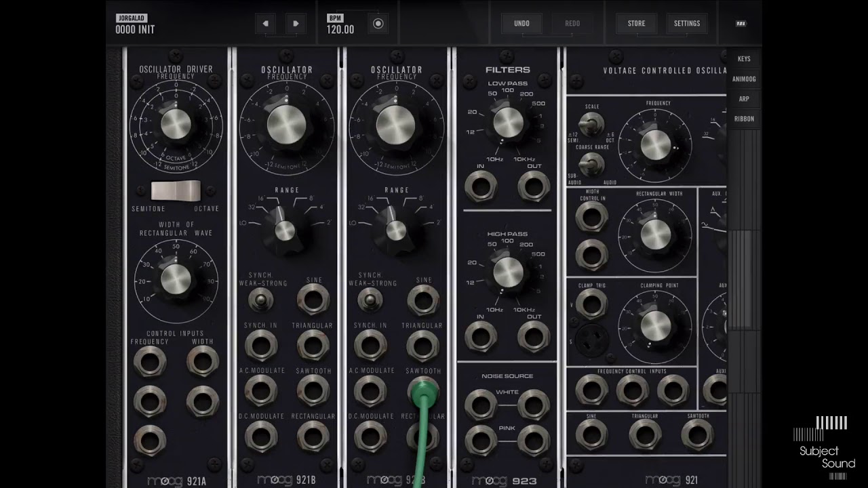Image resolution: width=868 pixels, height=488 pixels.
Task: Adjust the Frequency knob on left 921B oscillator
Action: 285,124
